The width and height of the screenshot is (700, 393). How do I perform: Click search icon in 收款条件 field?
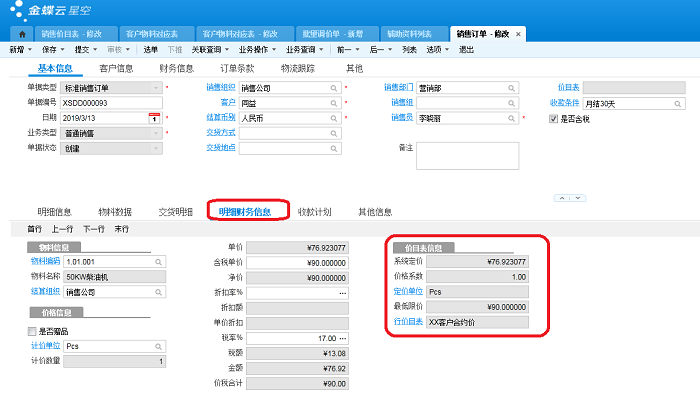[x=677, y=104]
